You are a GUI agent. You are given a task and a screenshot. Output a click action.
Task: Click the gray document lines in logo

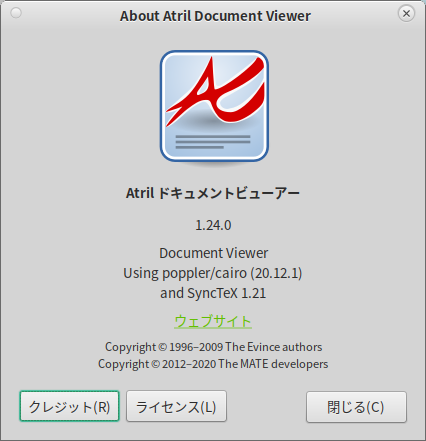pyautogui.click(x=213, y=142)
